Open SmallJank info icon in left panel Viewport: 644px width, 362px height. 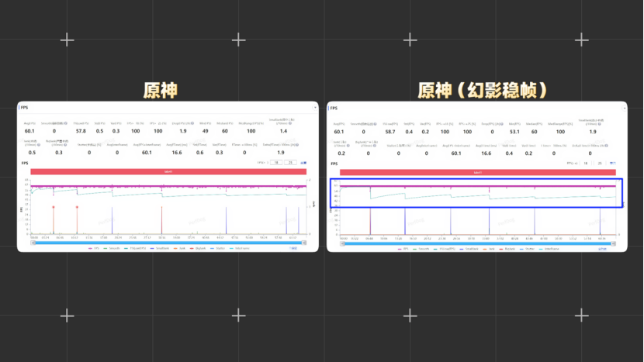click(x=290, y=123)
